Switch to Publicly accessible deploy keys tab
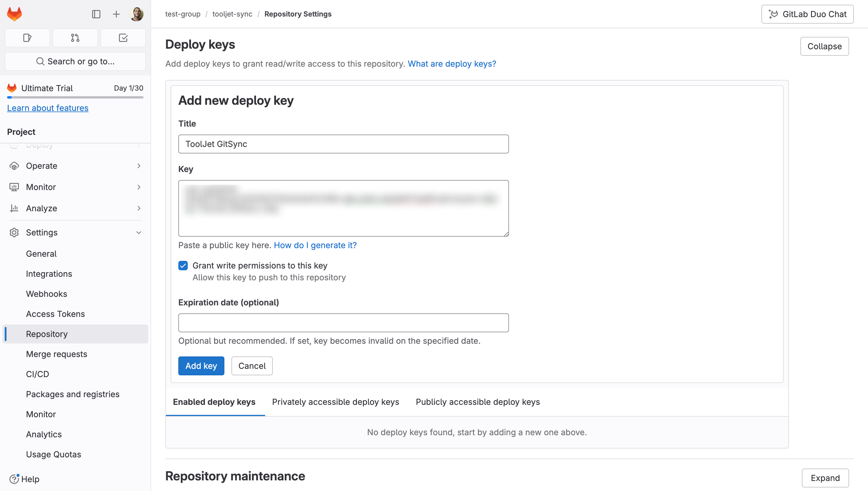Viewport: 868px width, 491px height. tap(477, 402)
